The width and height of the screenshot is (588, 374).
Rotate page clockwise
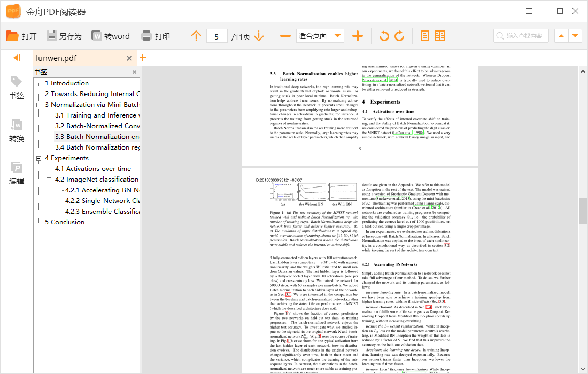click(x=399, y=36)
